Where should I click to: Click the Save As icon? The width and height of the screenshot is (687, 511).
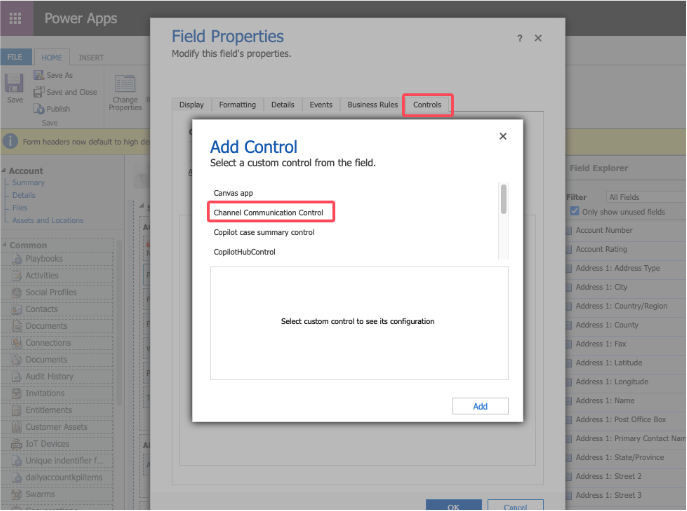[x=39, y=75]
